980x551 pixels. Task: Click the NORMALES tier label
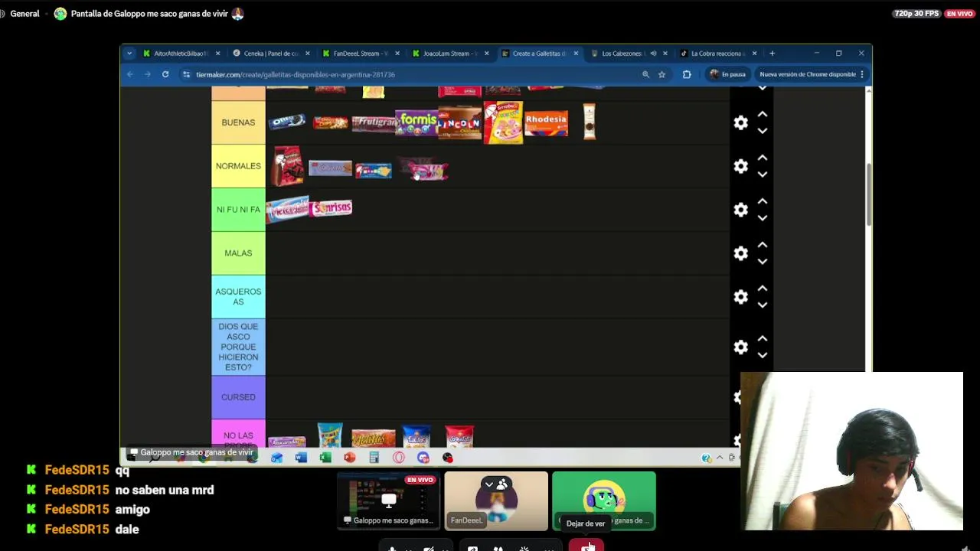point(238,166)
